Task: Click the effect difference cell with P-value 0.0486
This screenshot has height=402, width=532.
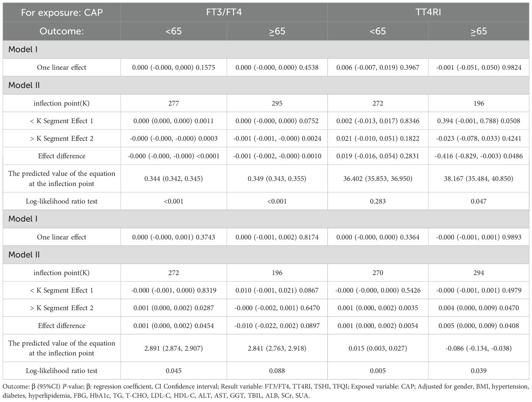Action: tap(478, 156)
